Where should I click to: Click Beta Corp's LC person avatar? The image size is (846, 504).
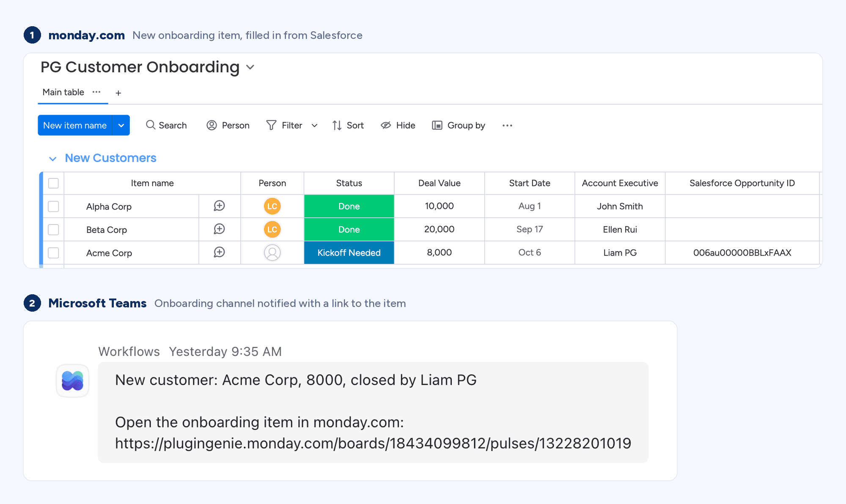(x=272, y=229)
